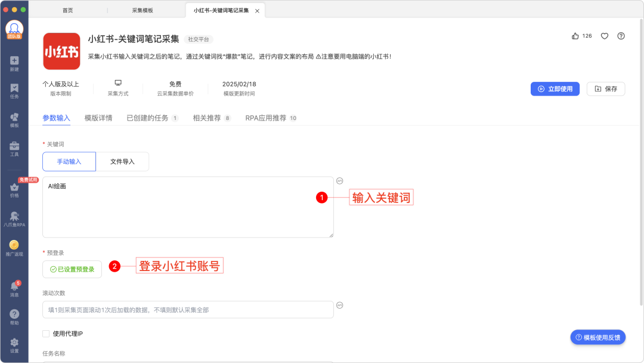Screen dimensions: 644x363
Task: Click the 126 likes count
Action: point(587,36)
